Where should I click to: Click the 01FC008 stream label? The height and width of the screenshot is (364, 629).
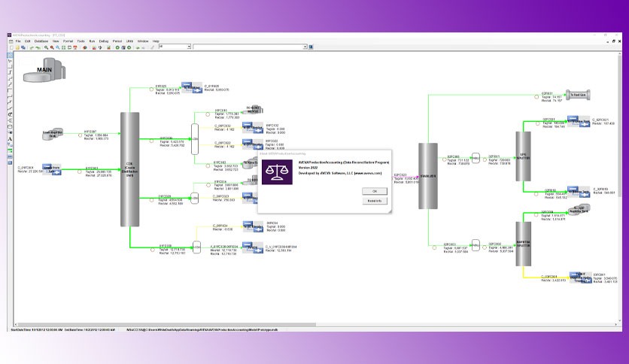(x=166, y=246)
